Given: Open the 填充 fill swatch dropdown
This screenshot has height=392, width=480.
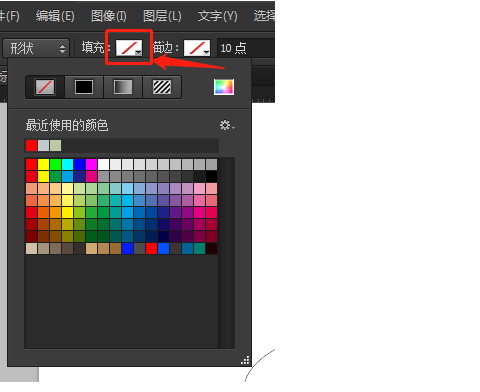Looking at the screenshot, I should click(129, 48).
